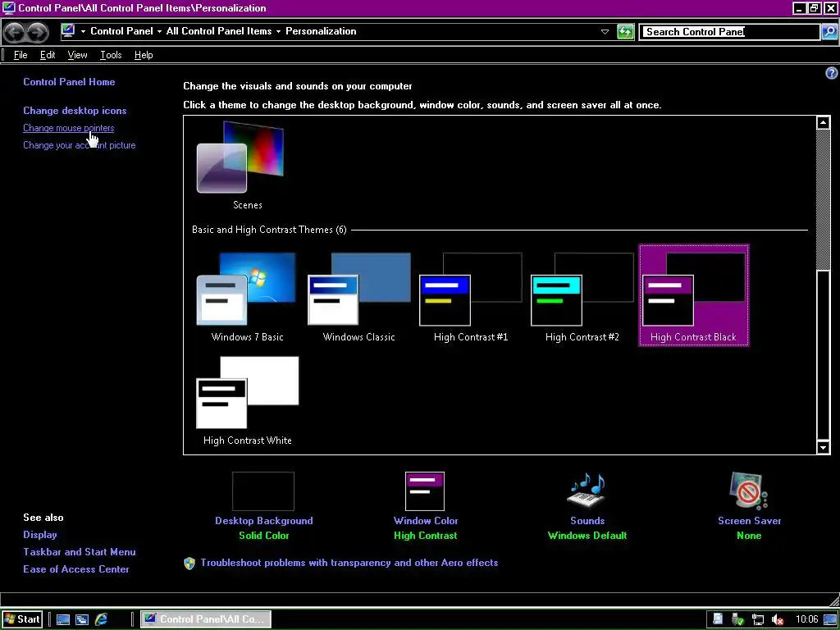Click Switch between windows Quick Launch icon
This screenshot has width=840, height=630.
tap(82, 620)
